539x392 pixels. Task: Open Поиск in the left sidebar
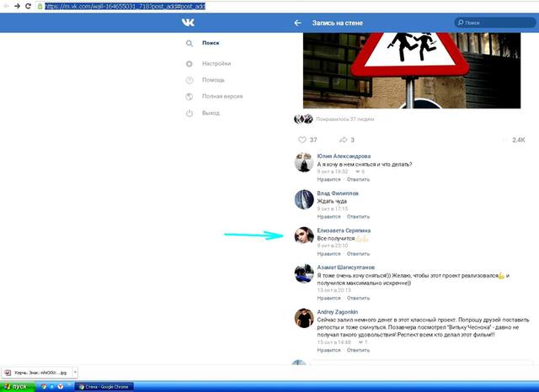pos(211,43)
